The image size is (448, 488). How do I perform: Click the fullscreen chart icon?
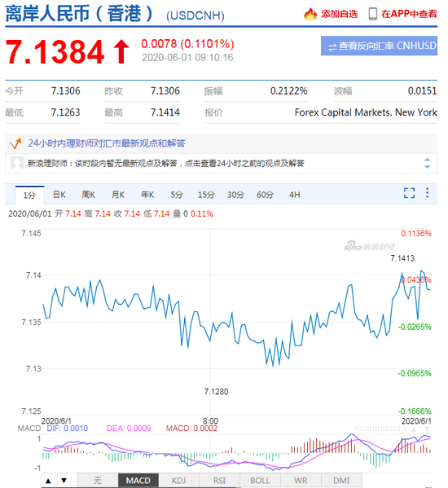409,193
